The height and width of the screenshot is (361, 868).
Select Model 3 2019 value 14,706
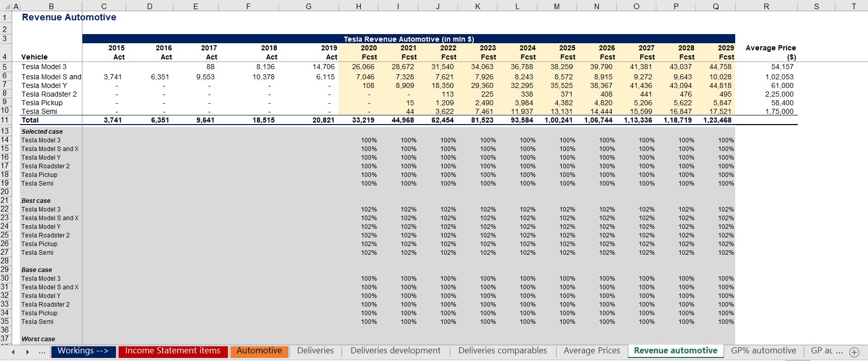[x=323, y=67]
